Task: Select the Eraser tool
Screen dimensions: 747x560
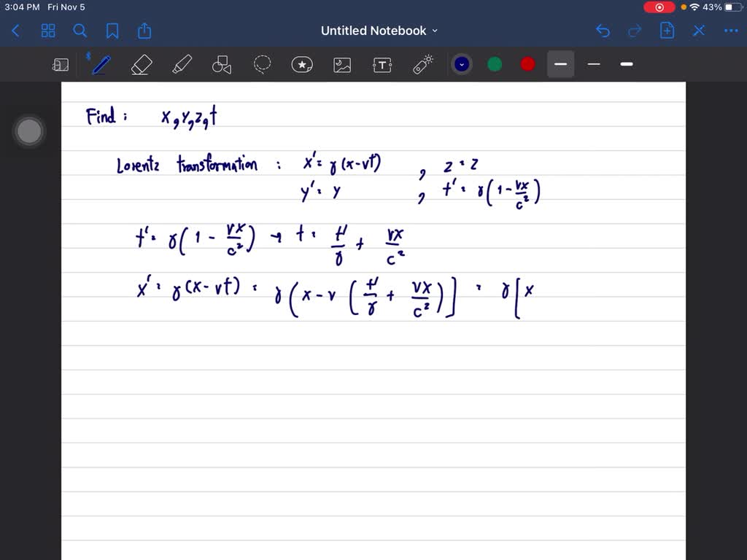Action: (x=141, y=64)
